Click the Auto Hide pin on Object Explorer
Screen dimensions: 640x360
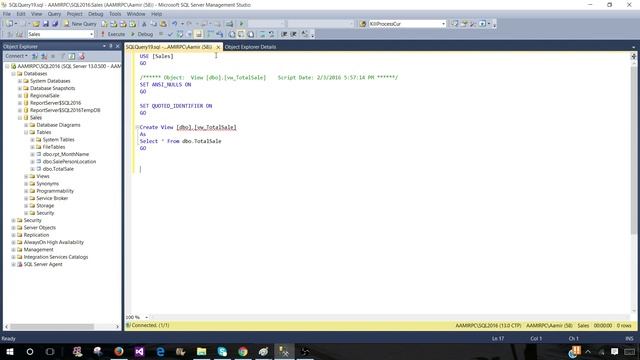click(111, 46)
